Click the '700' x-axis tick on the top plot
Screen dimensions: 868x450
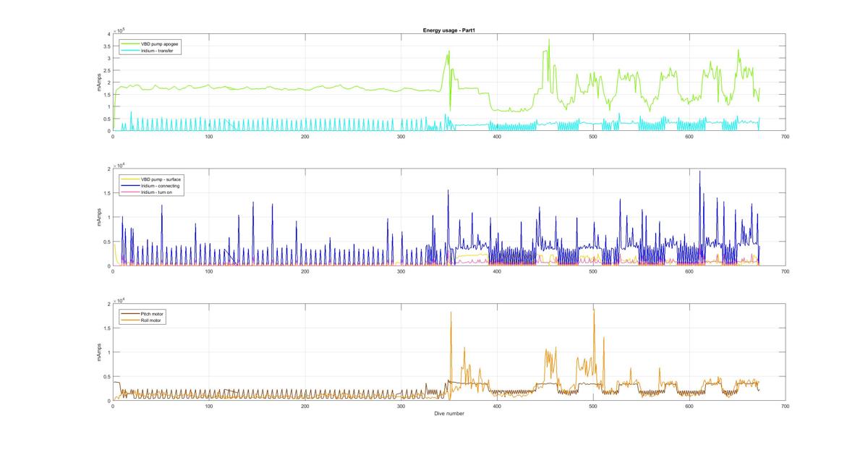(x=785, y=136)
